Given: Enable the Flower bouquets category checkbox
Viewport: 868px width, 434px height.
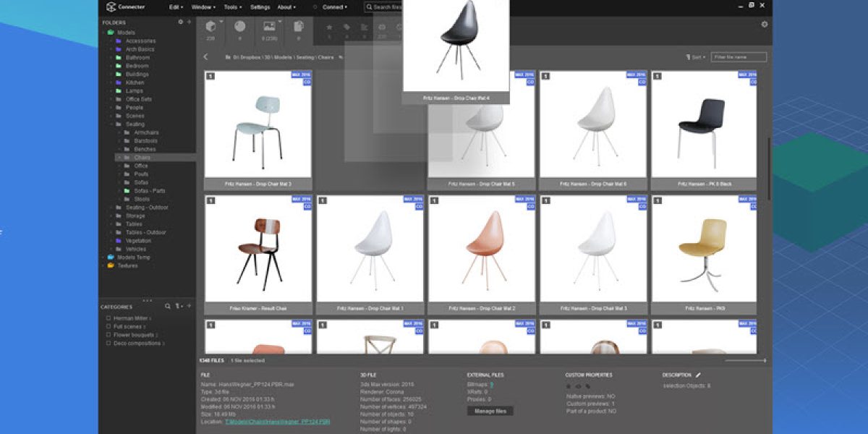Looking at the screenshot, I should point(109,335).
